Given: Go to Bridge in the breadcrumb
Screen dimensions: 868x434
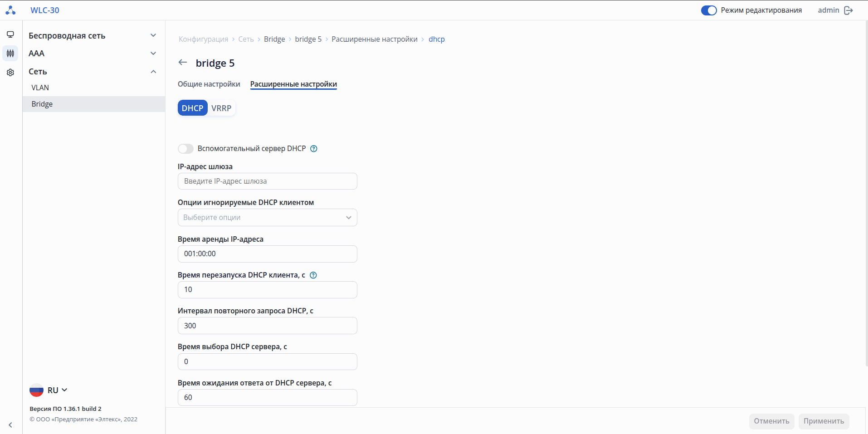Looking at the screenshot, I should pyautogui.click(x=274, y=39).
